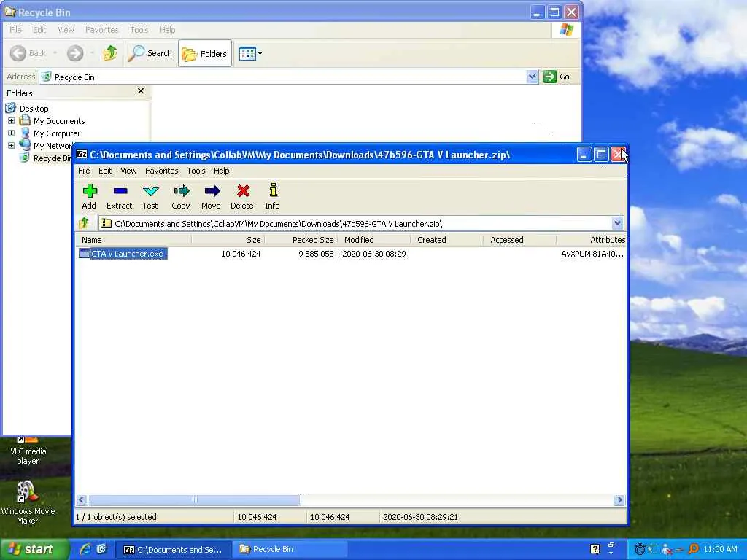The width and height of the screenshot is (747, 560).
Task: Sort by Size column
Action: click(x=228, y=240)
